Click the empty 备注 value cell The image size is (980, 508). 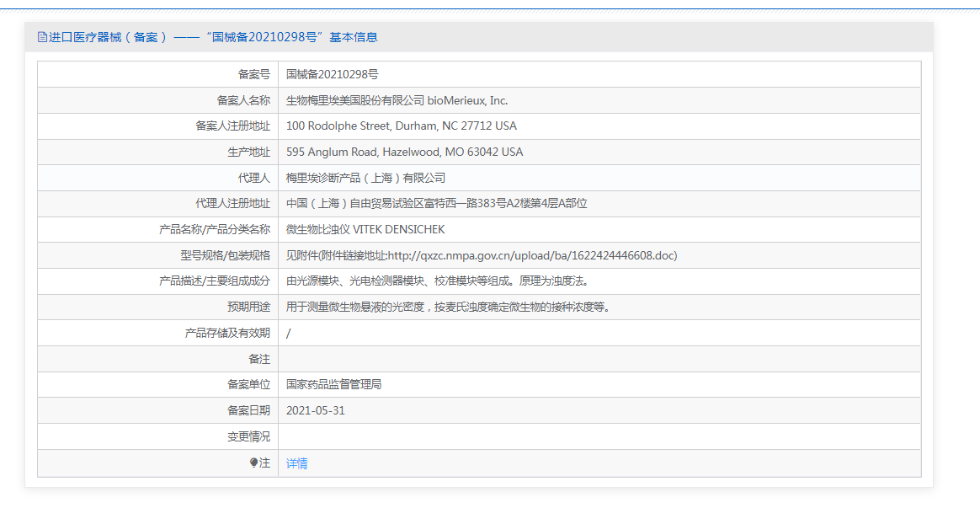tap(599, 359)
